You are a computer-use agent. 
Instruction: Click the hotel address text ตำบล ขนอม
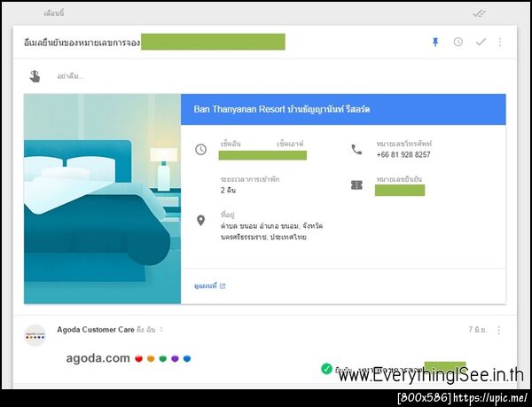click(x=271, y=231)
